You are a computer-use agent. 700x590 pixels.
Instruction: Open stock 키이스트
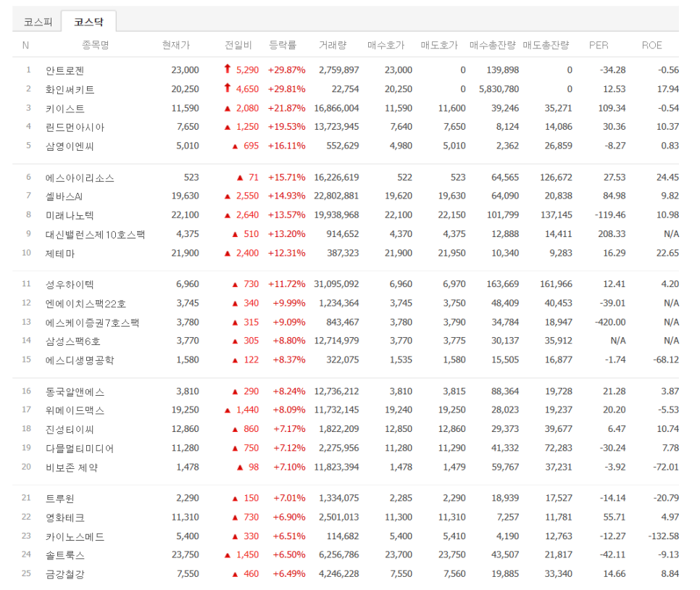tap(64, 108)
